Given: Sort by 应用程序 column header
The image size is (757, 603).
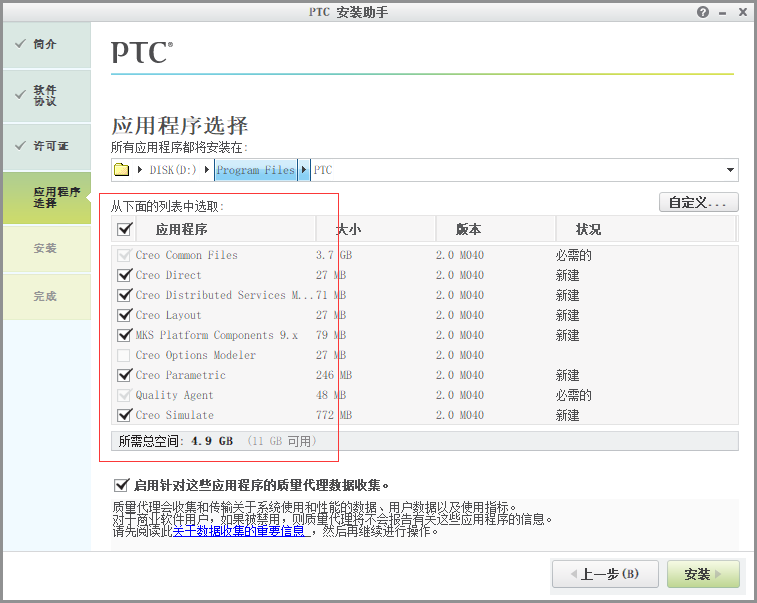Looking at the screenshot, I should [226, 229].
